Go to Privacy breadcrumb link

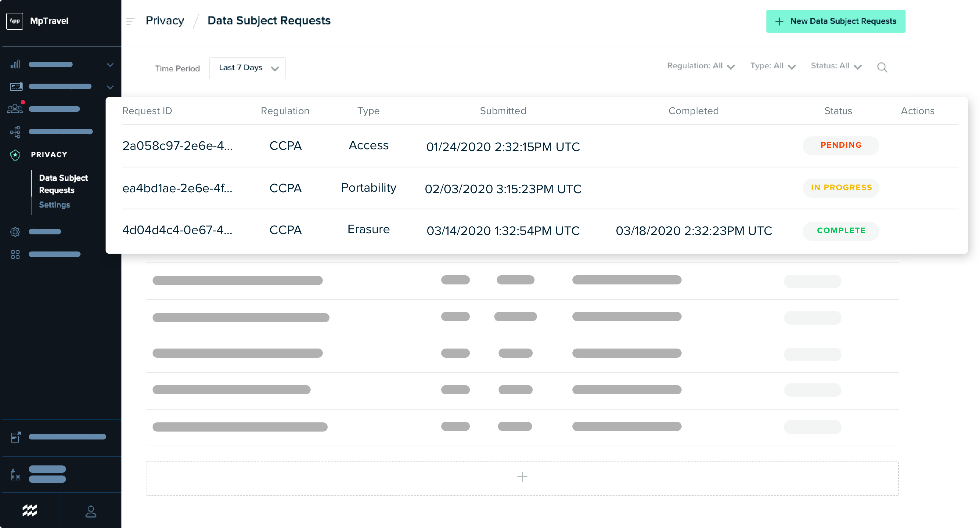click(x=165, y=20)
